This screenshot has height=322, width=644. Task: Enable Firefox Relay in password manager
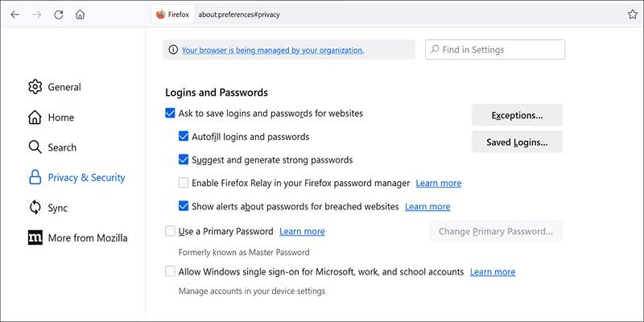point(184,183)
